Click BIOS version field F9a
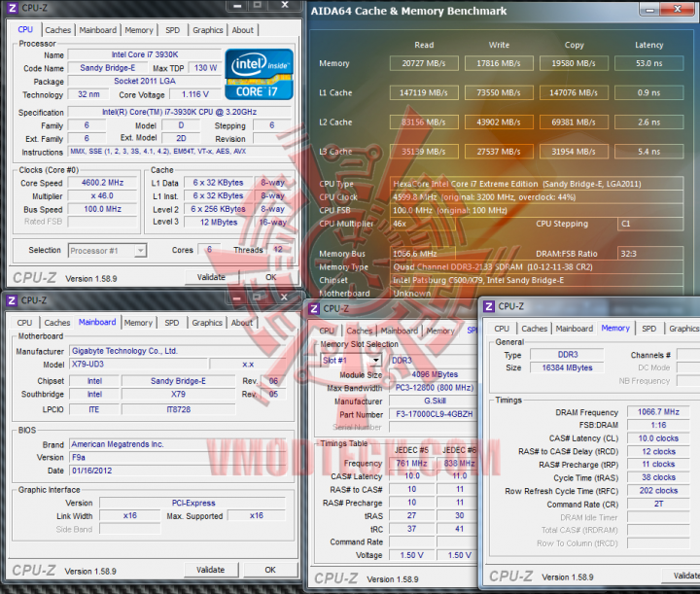The height and width of the screenshot is (594, 700). coord(178,458)
